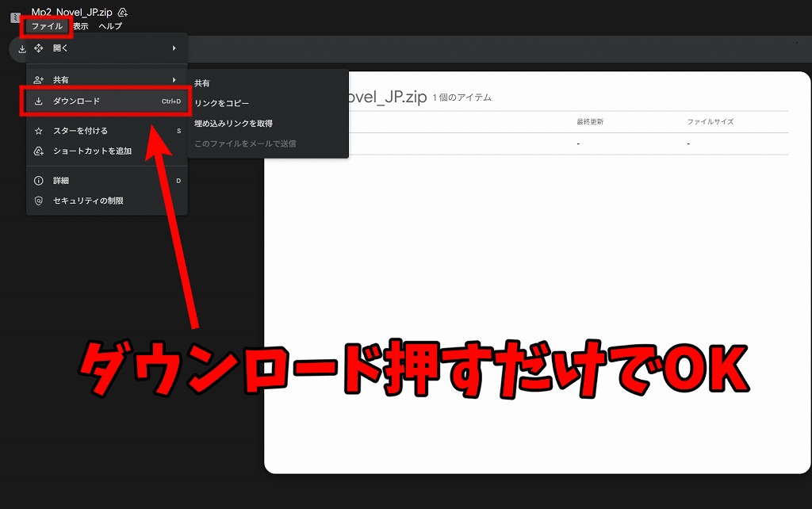
Task: Click the star icon for スターを付ける
Action: tap(39, 131)
